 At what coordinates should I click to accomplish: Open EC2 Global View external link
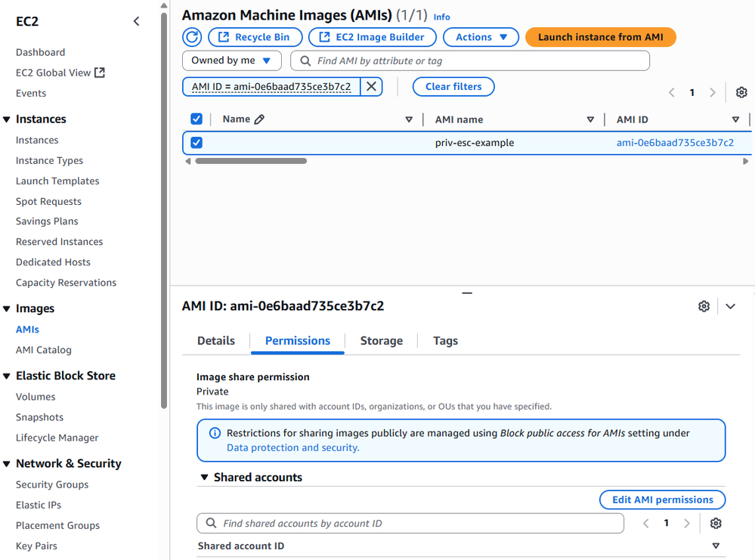pyautogui.click(x=60, y=73)
